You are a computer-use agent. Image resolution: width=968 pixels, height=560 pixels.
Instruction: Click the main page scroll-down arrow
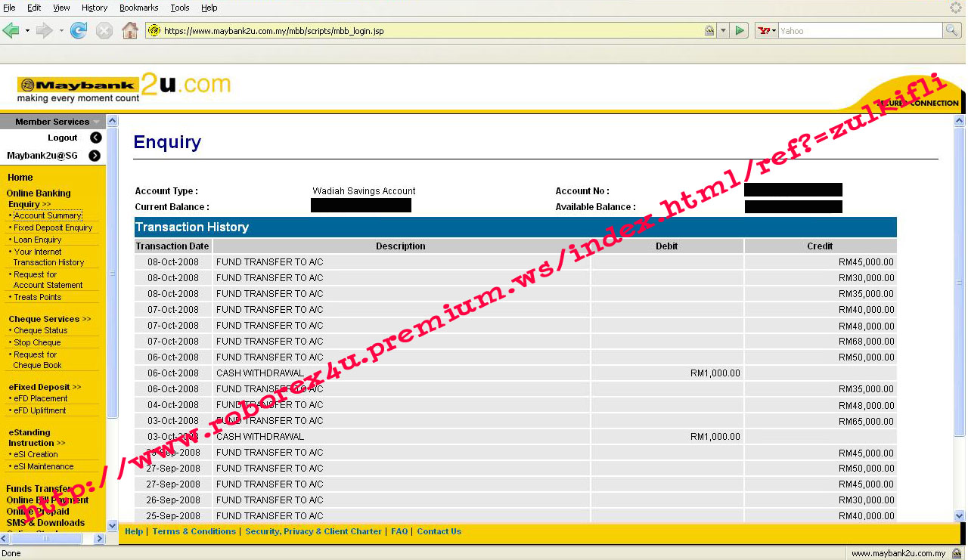pos(960,515)
